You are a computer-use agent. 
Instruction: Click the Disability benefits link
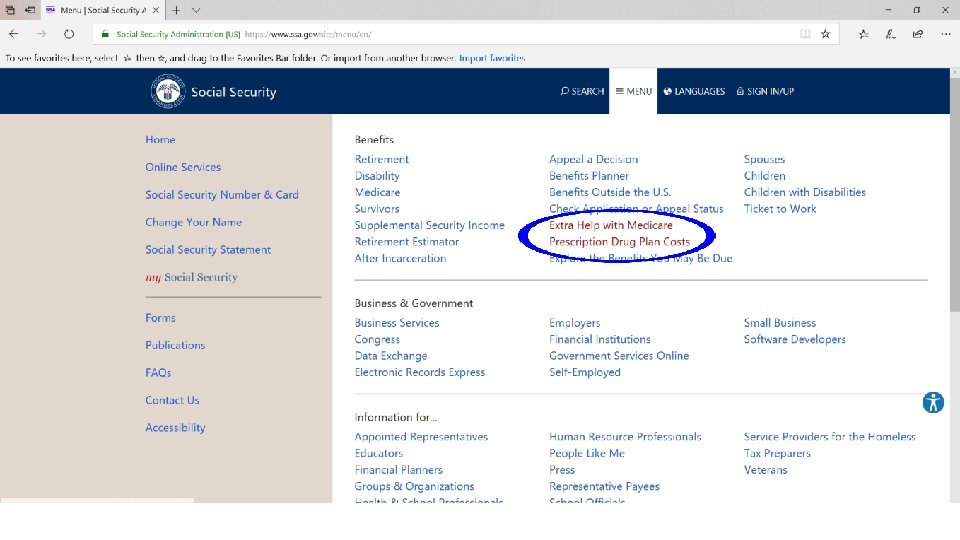(377, 176)
